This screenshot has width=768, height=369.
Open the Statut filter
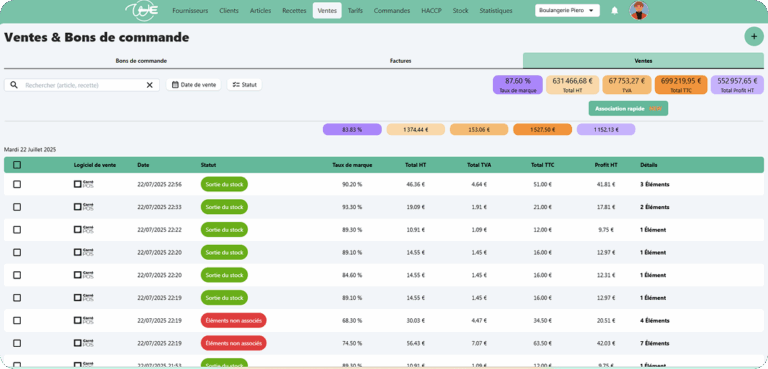244,85
